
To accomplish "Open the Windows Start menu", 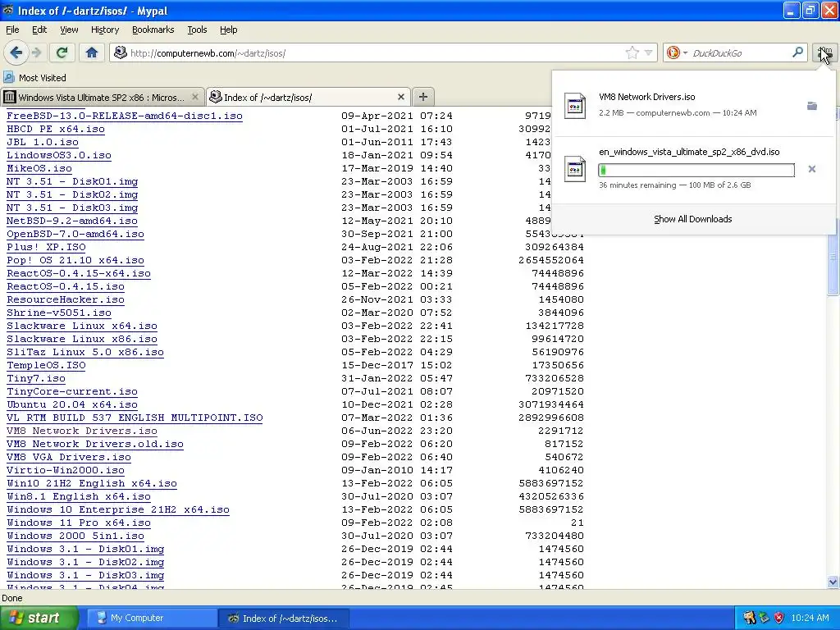I will (39, 618).
